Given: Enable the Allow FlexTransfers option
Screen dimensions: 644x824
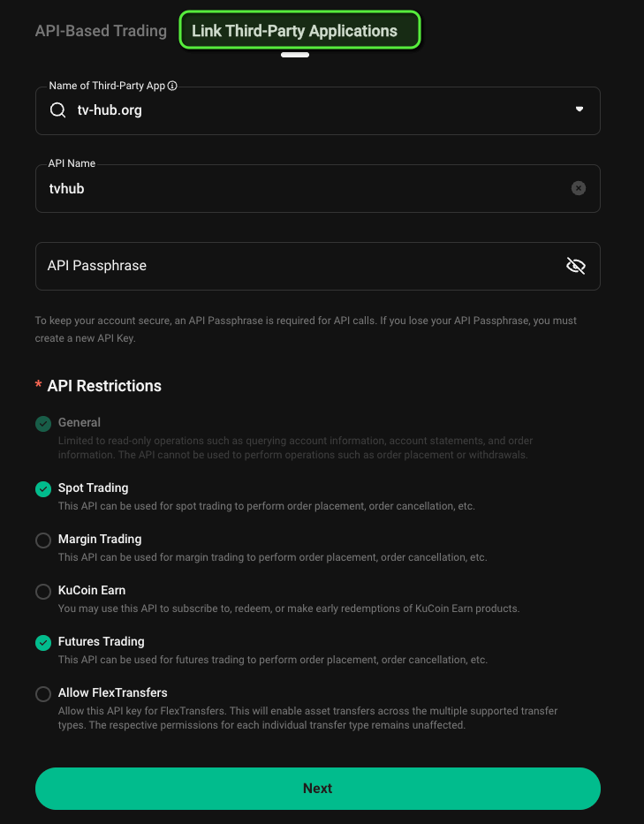Looking at the screenshot, I should pyautogui.click(x=43, y=693).
